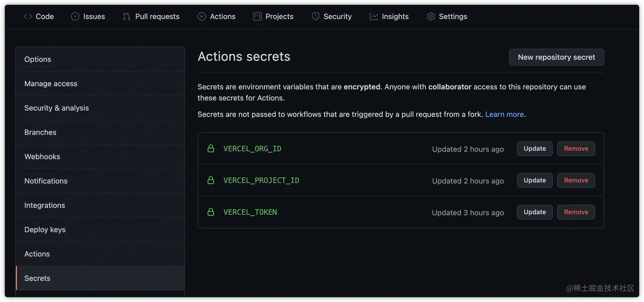Open the Learn more link
The width and height of the screenshot is (644, 302).
pos(504,114)
